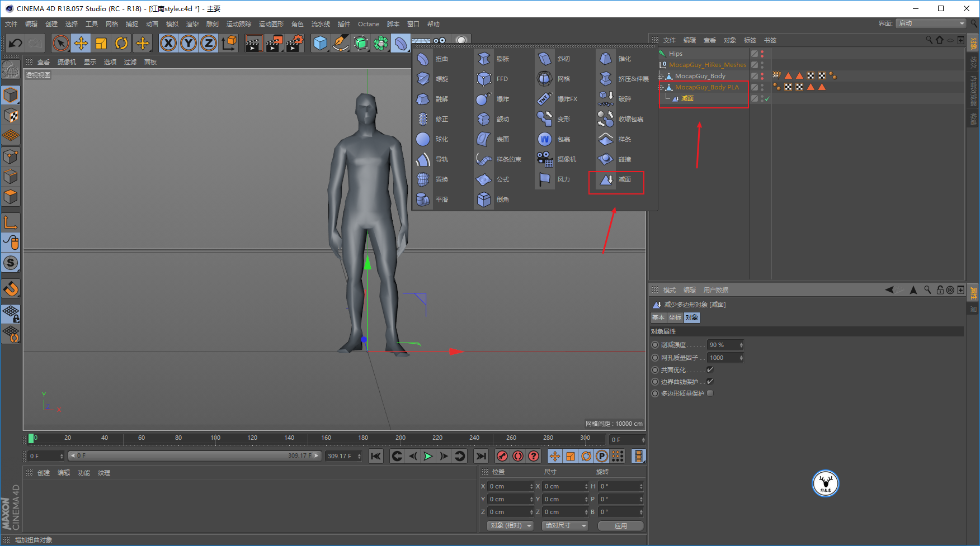Choose the 风力 deformer in the popup
This screenshot has height=546, width=980.
[554, 179]
